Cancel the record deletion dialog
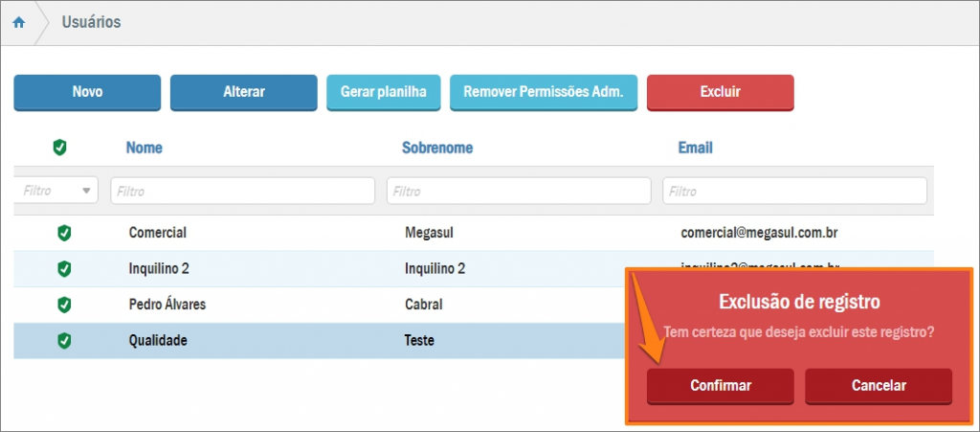 pos(878,386)
